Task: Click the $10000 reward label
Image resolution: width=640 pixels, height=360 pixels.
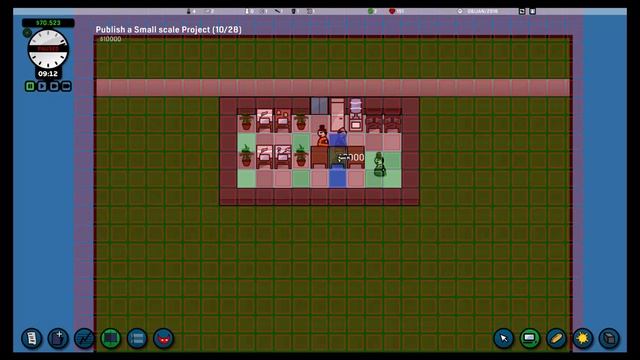Action: click(x=111, y=39)
